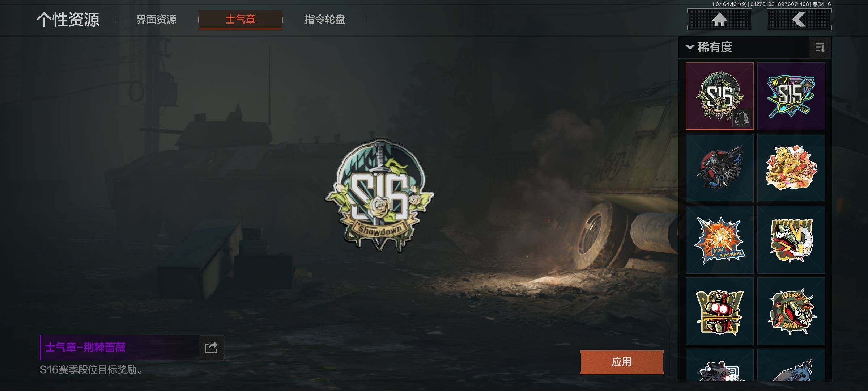Choose the red grenade character badge
Viewport: 868px width, 391px height.
click(x=719, y=311)
